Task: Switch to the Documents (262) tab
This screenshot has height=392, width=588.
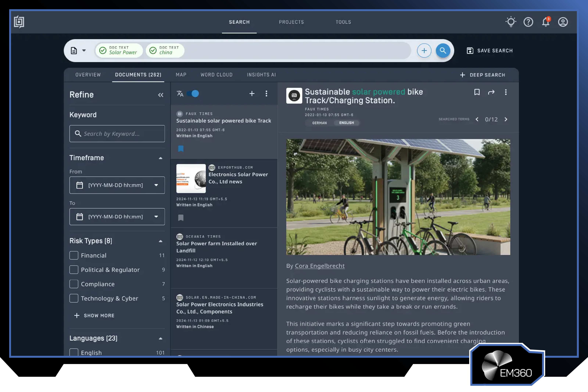Action: [x=138, y=75]
